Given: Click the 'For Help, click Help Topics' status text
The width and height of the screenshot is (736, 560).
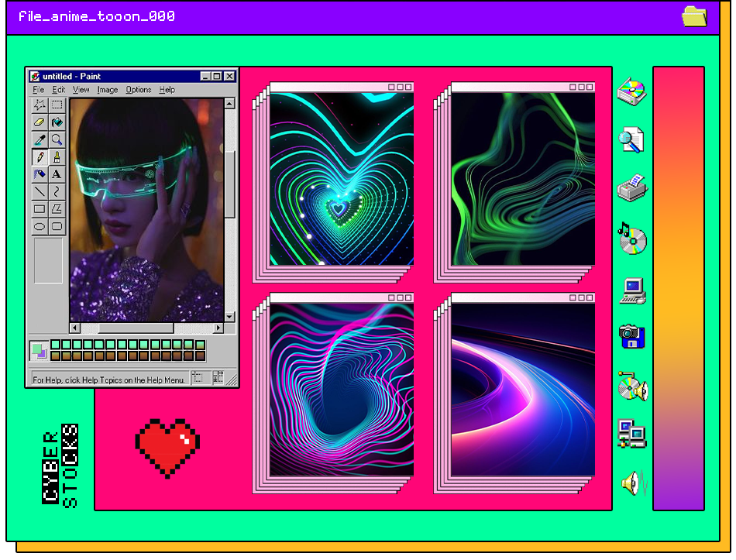Looking at the screenshot, I should [108, 380].
